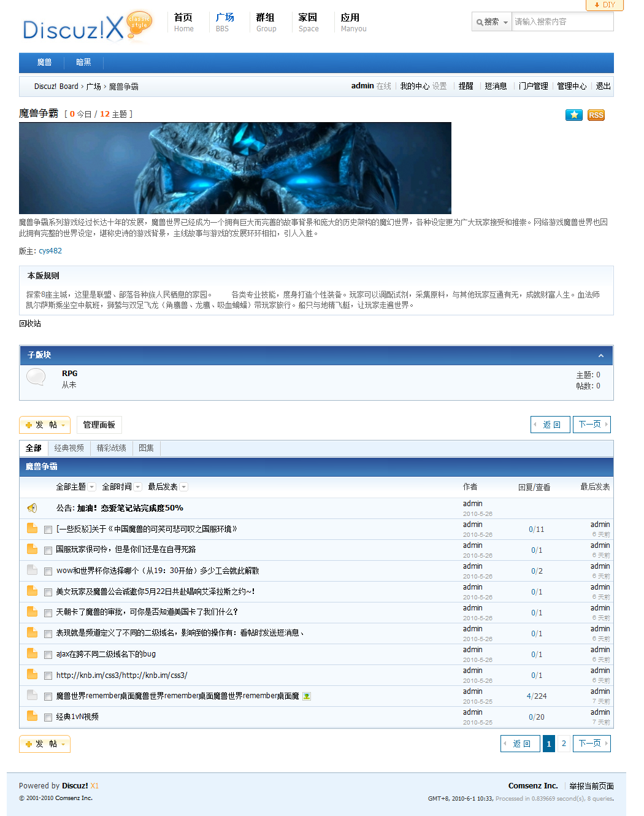Click folder icon of knb.im/css3 thread

tap(33, 674)
